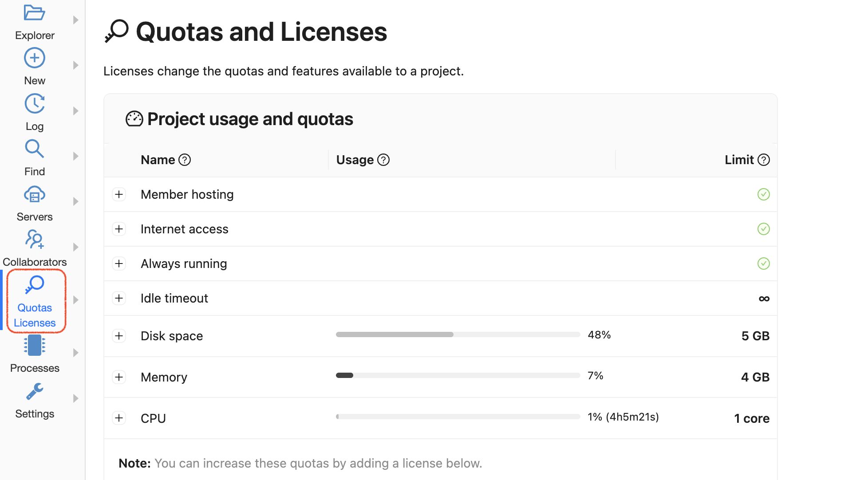Open flyout arrow next to Explorer

tap(75, 20)
